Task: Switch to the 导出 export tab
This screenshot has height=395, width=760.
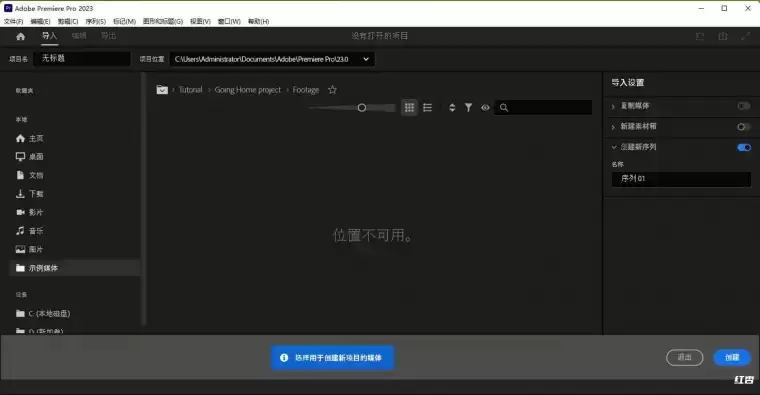Action: (109, 36)
